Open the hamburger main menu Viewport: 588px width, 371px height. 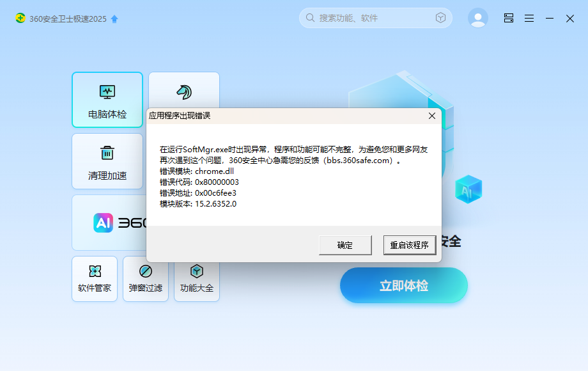tap(529, 18)
